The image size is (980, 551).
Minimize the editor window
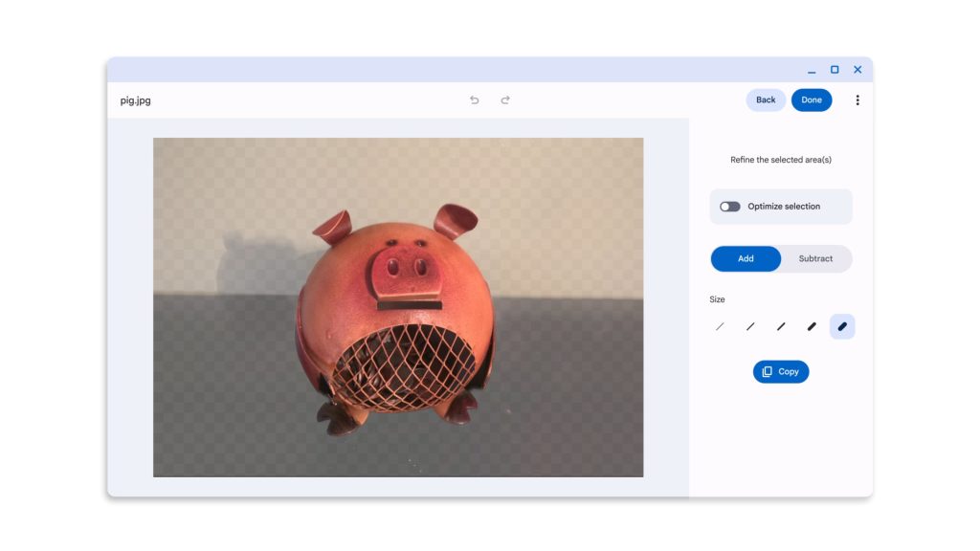coord(812,71)
